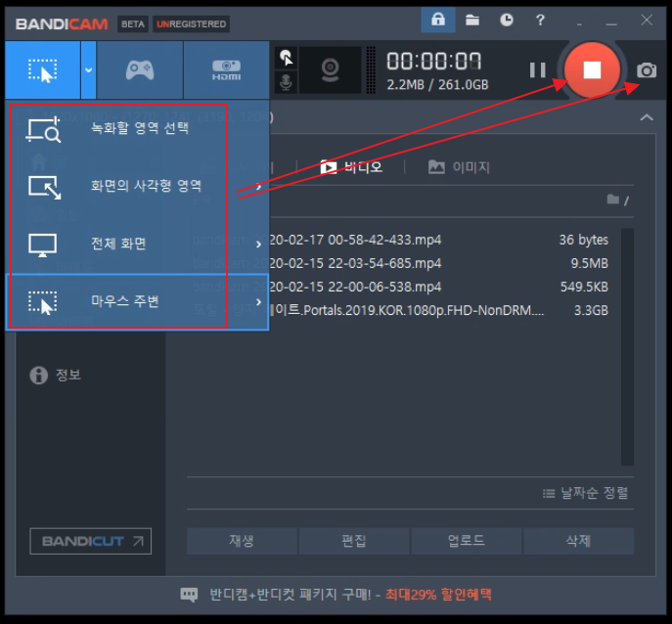The width and height of the screenshot is (672, 624).
Task: Click the 업로드 upload button
Action: tap(467, 541)
